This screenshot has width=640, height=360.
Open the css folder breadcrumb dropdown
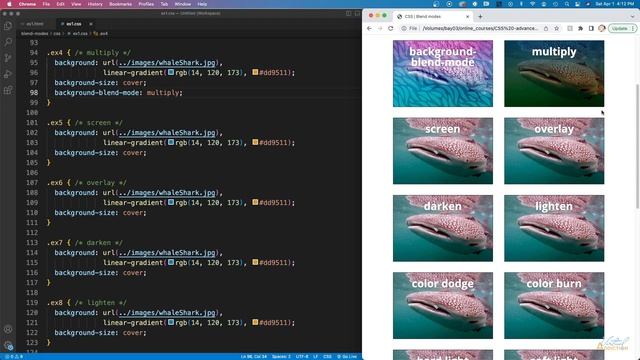point(57,33)
